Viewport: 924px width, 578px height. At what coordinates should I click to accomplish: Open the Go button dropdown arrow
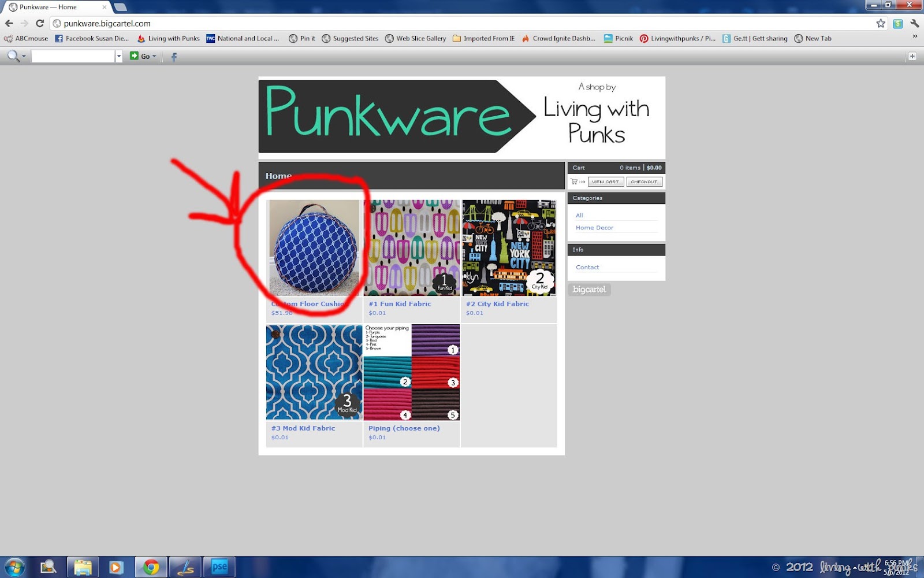pos(154,57)
